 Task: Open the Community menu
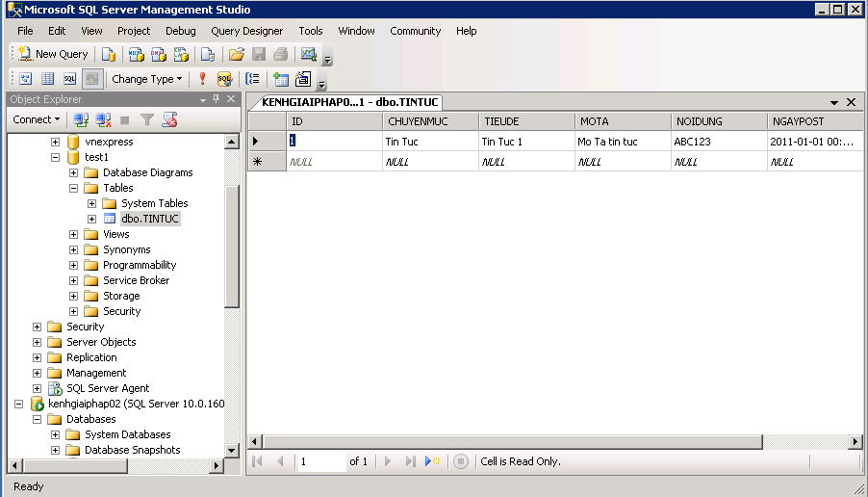coord(415,31)
